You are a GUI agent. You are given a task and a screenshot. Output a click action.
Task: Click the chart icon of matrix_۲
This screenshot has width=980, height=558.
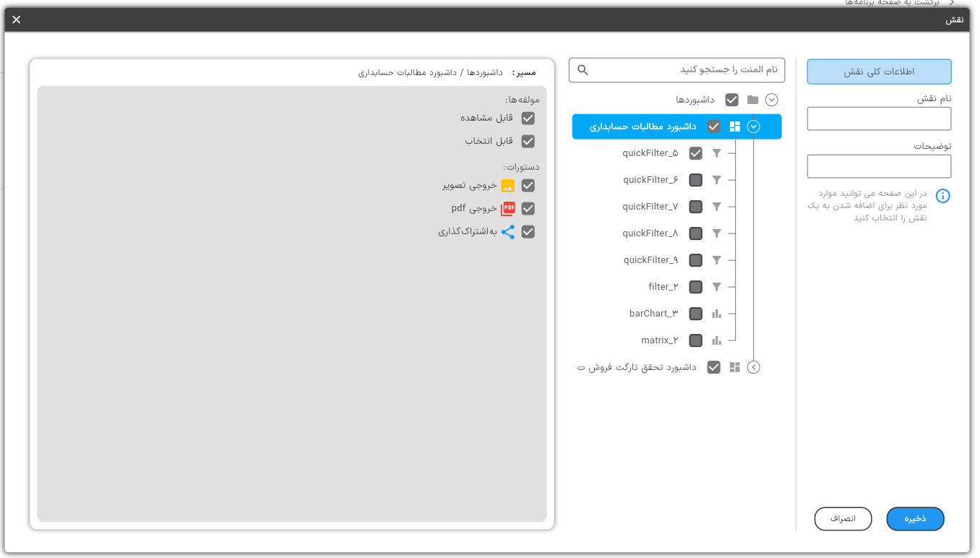click(717, 340)
